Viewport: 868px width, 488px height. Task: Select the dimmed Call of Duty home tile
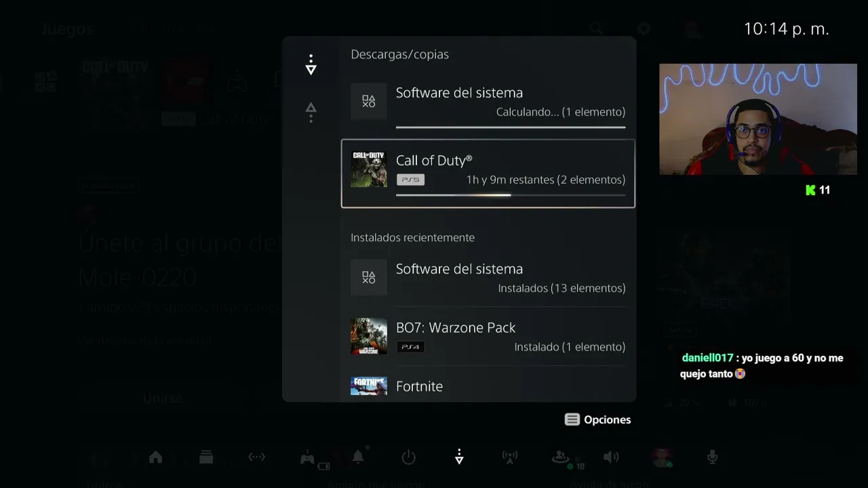click(x=115, y=93)
